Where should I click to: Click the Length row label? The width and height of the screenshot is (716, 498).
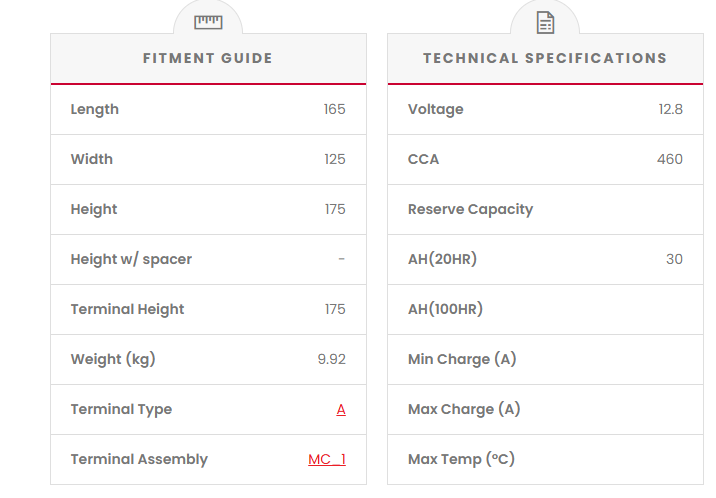point(95,109)
